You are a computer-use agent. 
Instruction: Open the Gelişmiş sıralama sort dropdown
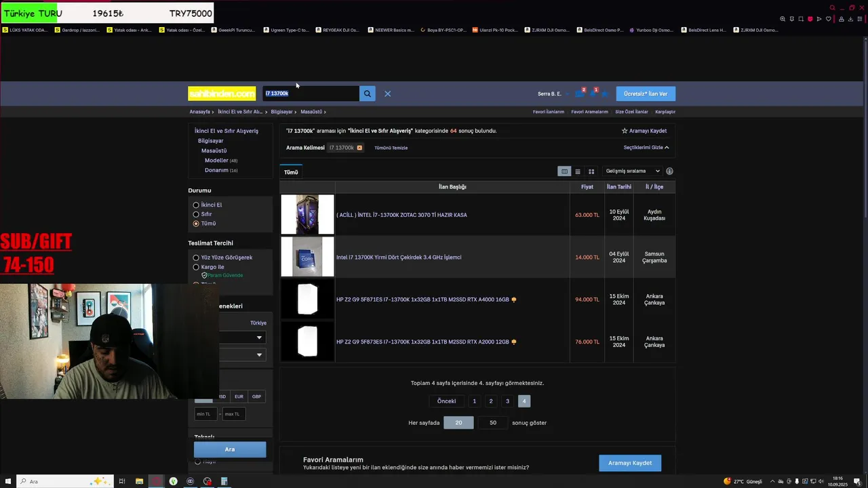[x=632, y=171]
